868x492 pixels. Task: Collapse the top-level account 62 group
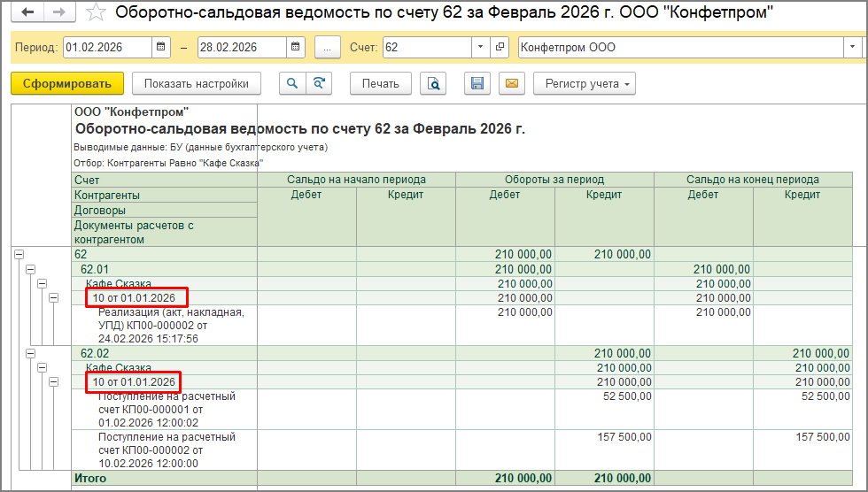[18, 255]
